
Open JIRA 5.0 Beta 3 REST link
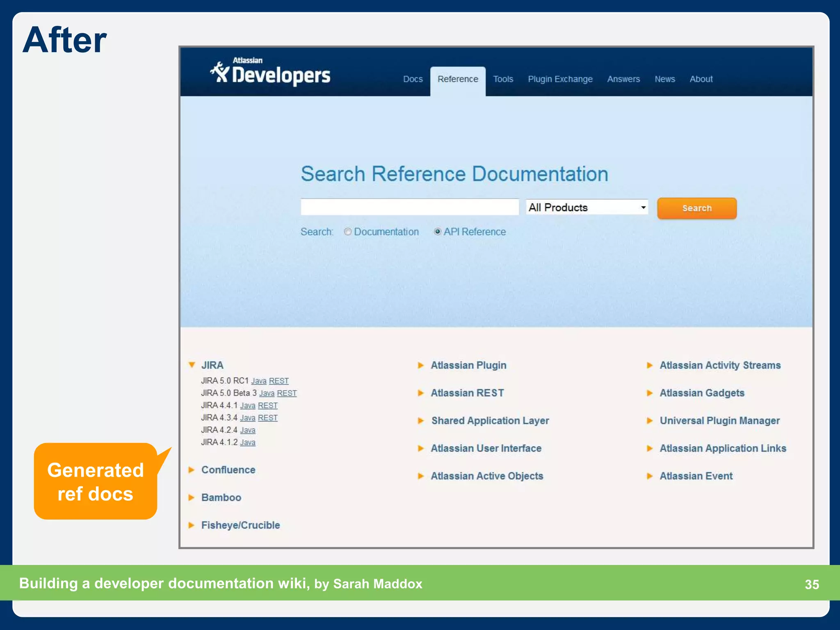(287, 393)
